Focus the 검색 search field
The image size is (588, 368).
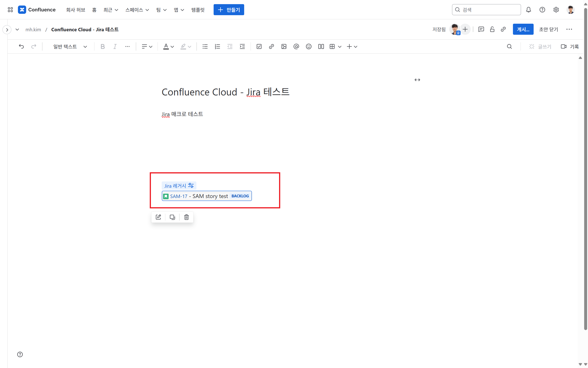pos(486,10)
